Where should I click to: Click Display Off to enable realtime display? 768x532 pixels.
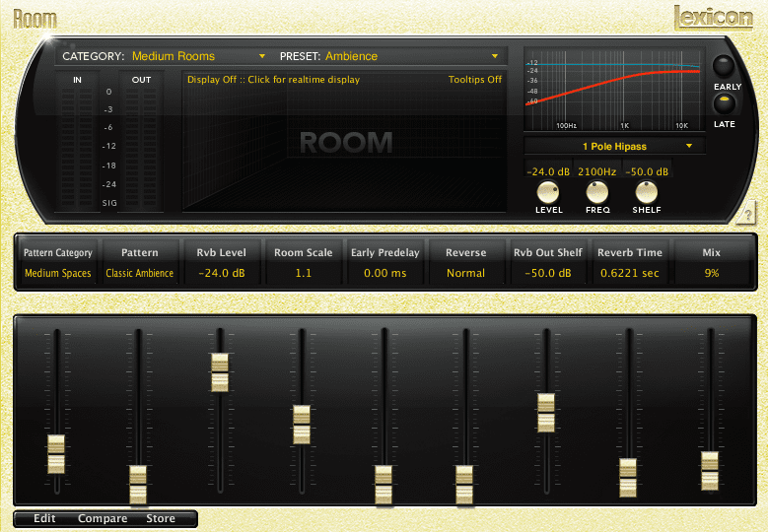273,80
